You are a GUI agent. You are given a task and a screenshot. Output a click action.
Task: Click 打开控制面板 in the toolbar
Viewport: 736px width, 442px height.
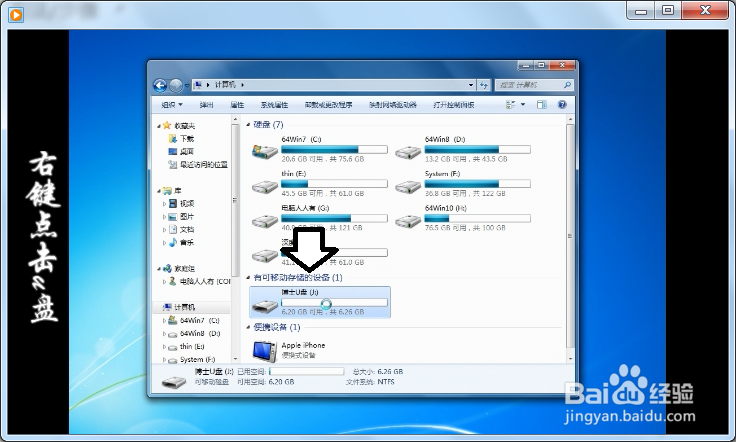pyautogui.click(x=453, y=105)
